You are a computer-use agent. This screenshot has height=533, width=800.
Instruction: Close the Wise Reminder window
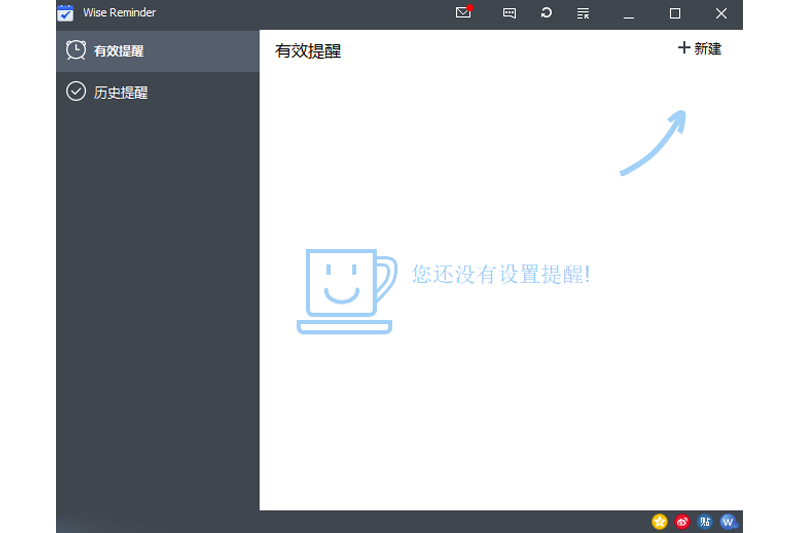(x=721, y=13)
